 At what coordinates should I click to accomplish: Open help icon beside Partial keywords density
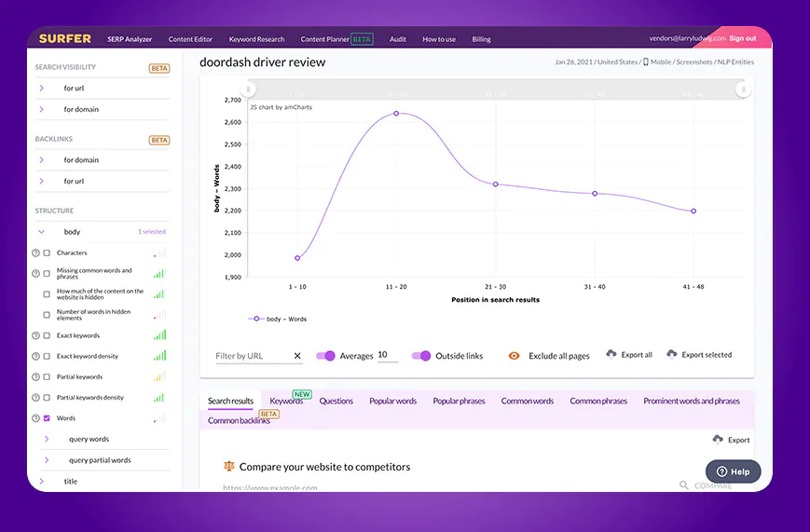35,398
